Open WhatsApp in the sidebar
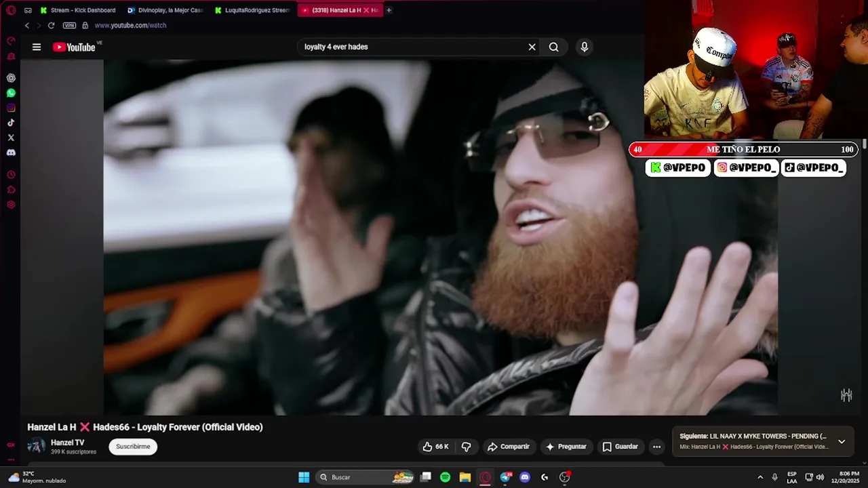The image size is (868, 488). (11, 93)
